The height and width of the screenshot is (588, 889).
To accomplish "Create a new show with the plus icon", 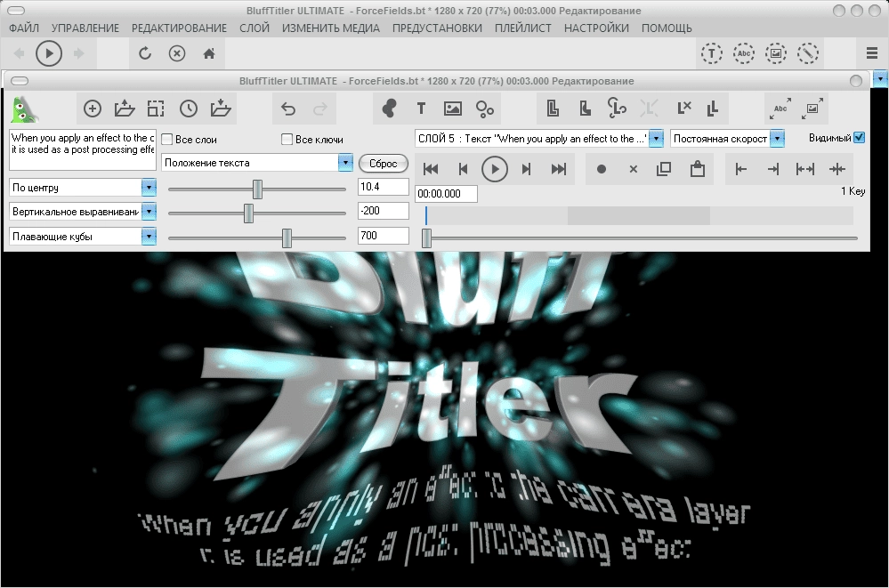I will click(93, 109).
